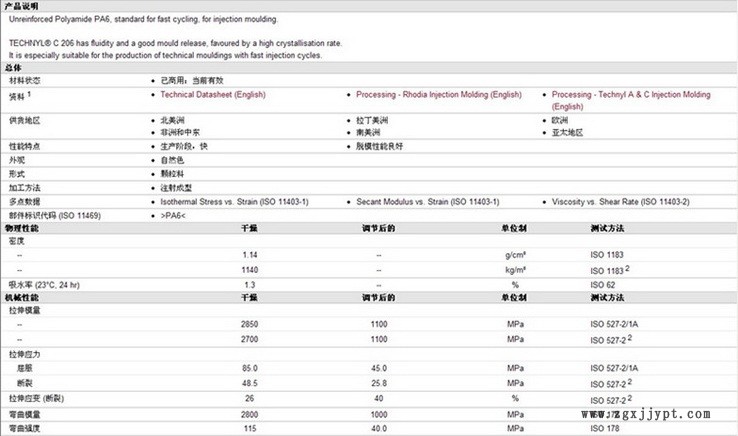Click the 部件标识代码 (ISO 11469) label

pos(55,216)
